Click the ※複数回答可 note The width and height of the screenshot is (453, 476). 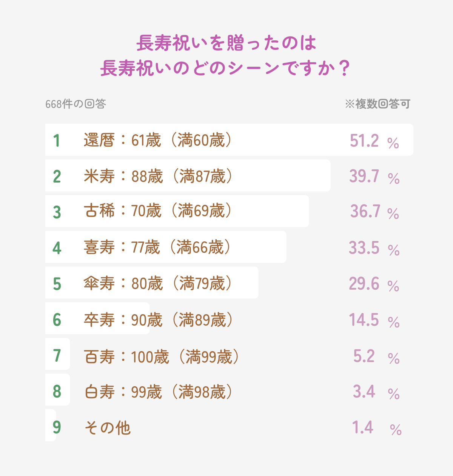[377, 104]
